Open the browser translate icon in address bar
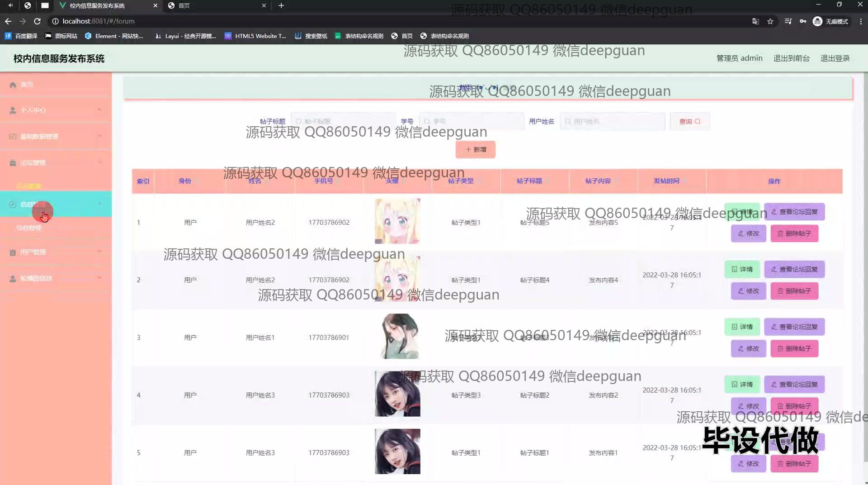Viewport: 868px width, 485px height. tap(755, 21)
